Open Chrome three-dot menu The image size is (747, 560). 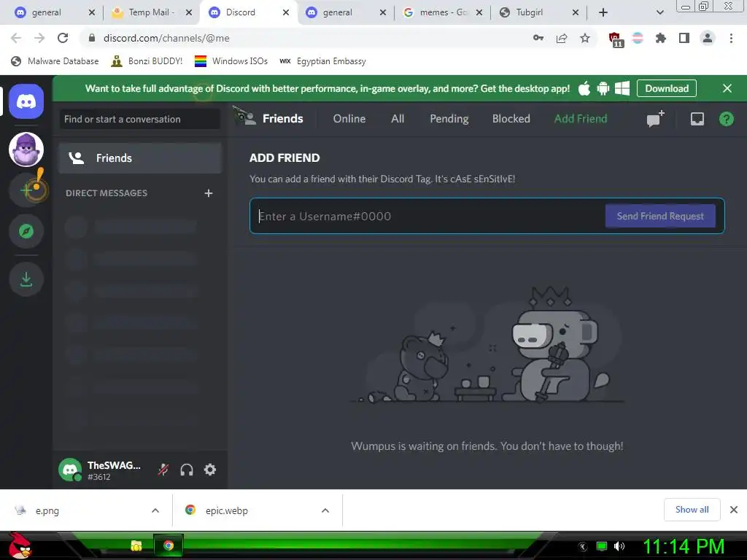[x=731, y=38]
